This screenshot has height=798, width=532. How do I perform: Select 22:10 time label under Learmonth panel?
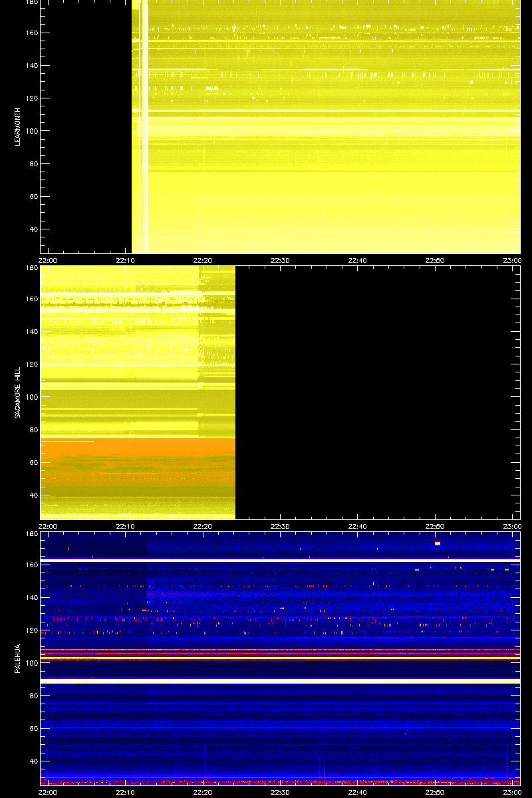pyautogui.click(x=126, y=260)
